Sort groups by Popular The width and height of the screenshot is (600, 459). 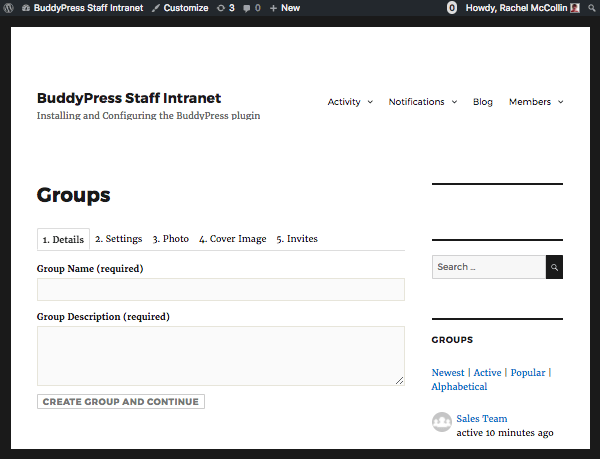point(528,373)
